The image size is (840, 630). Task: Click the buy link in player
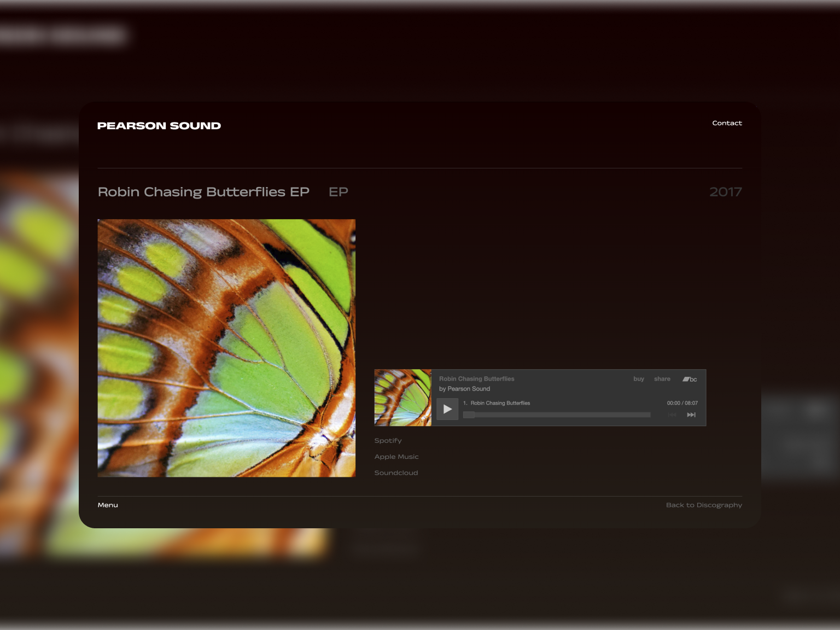pyautogui.click(x=639, y=379)
